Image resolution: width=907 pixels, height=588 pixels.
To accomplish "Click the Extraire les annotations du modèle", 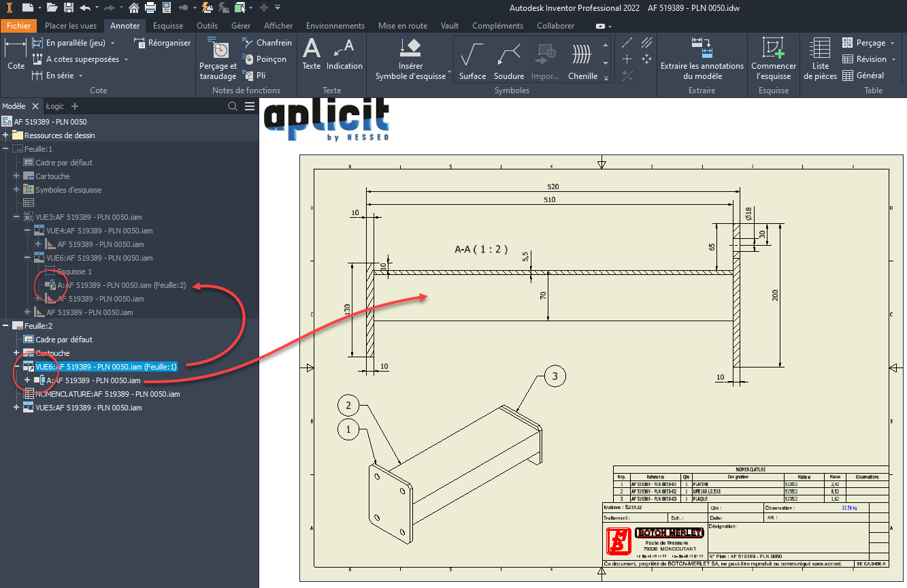I will tap(702, 49).
